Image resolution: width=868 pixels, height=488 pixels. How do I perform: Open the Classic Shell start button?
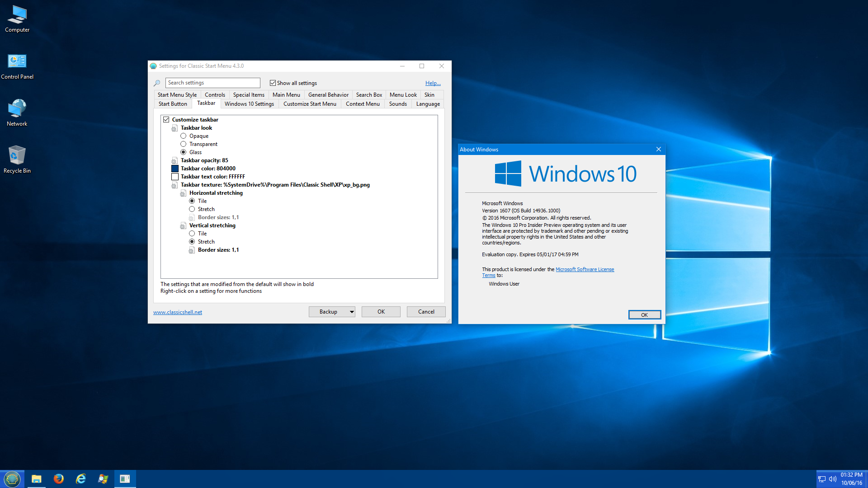(12, 479)
